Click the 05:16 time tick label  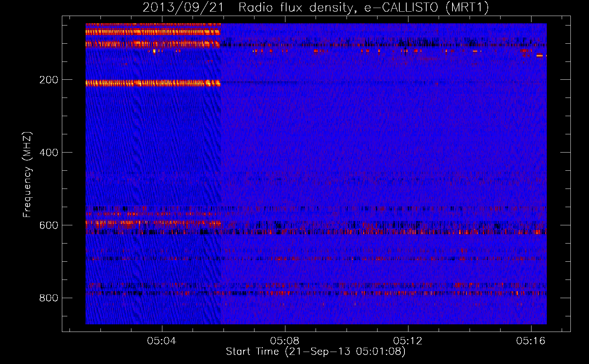point(531,341)
